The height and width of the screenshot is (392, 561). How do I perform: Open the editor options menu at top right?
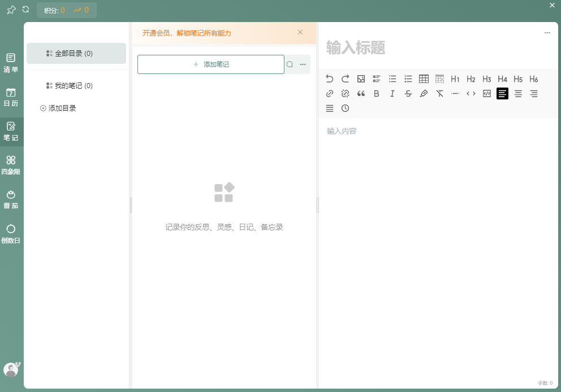click(547, 33)
